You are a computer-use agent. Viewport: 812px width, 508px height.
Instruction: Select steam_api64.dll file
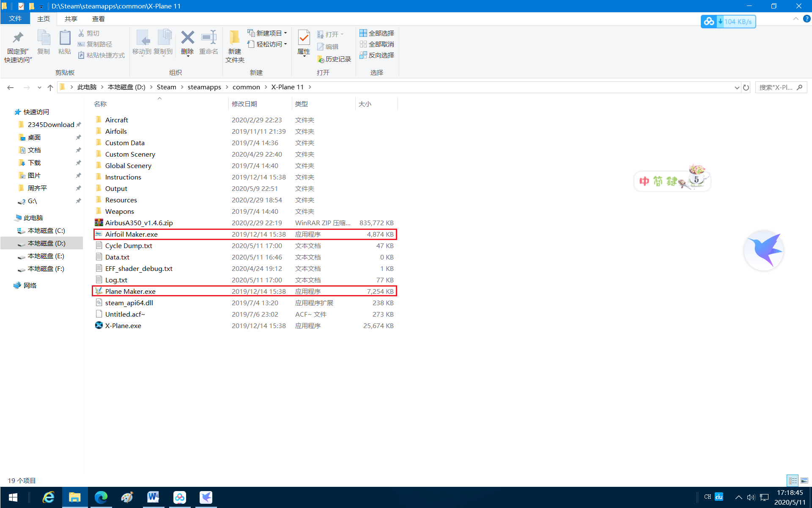click(129, 303)
